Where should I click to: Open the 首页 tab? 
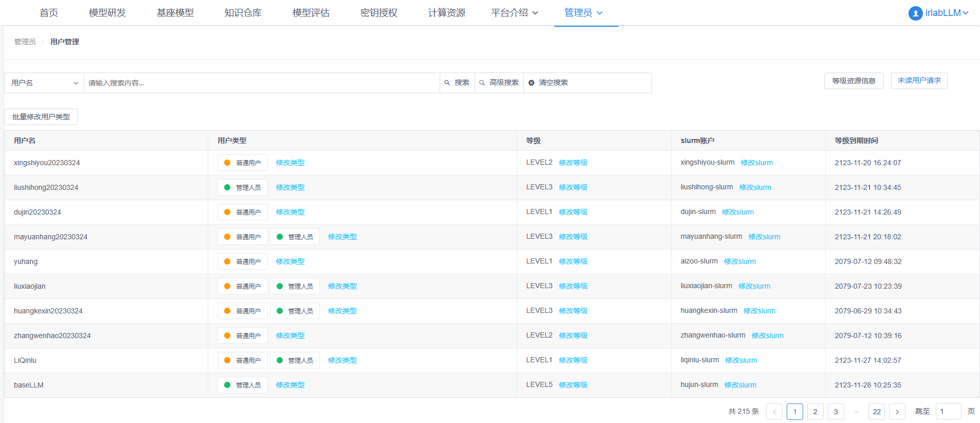point(49,13)
